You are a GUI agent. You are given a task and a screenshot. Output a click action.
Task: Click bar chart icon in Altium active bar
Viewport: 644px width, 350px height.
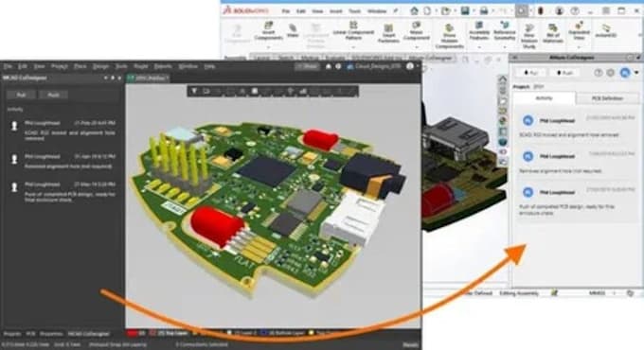click(303, 91)
